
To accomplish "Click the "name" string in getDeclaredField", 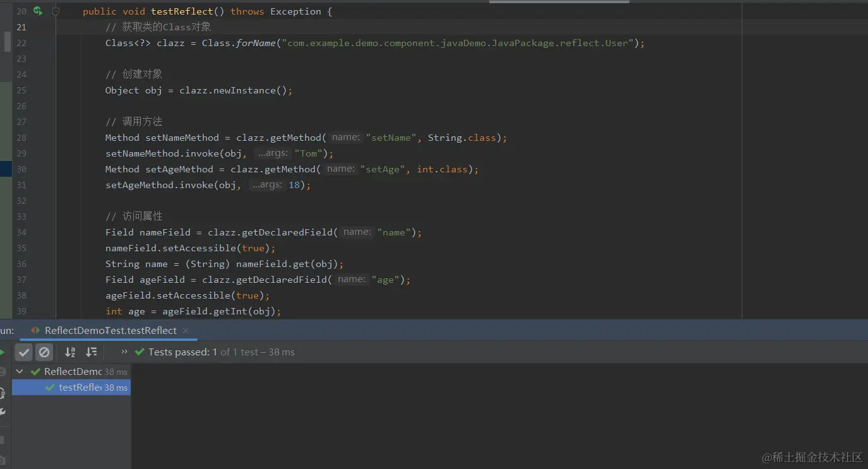I will 394,232.
